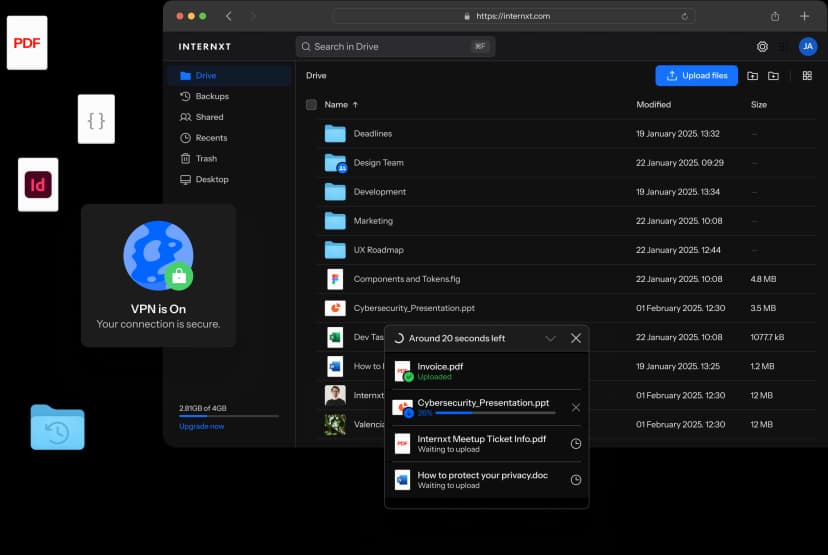
Task: Click Around 20 seconds left status text
Action: click(457, 338)
